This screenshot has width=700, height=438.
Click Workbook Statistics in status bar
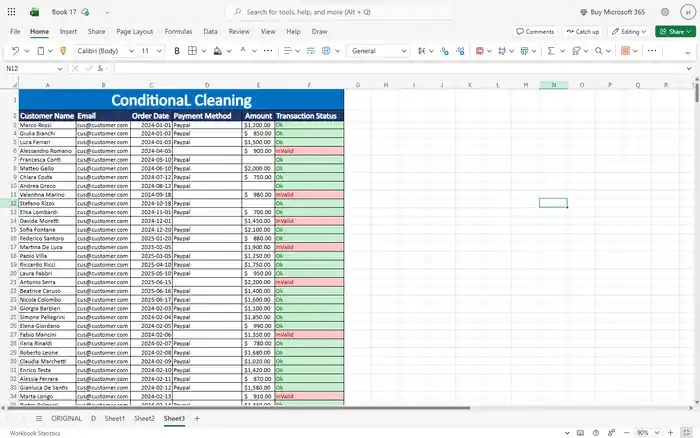click(35, 433)
